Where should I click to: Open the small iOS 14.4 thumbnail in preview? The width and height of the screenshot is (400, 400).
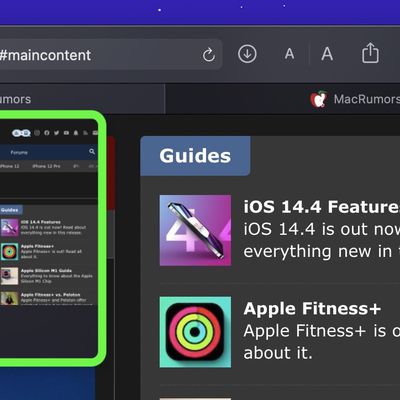click(9, 227)
